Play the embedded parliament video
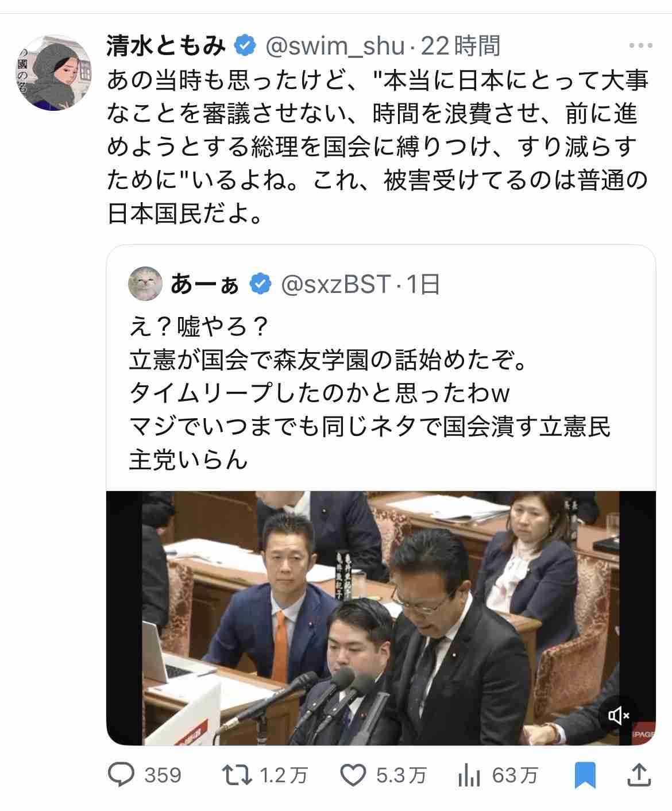This screenshot has width=672, height=811. pyautogui.click(x=381, y=618)
